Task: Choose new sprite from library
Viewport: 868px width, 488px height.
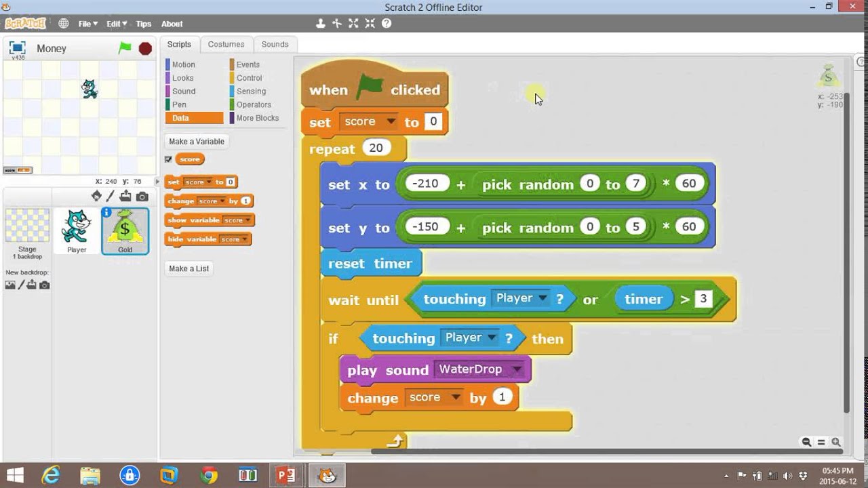Action: pos(96,196)
